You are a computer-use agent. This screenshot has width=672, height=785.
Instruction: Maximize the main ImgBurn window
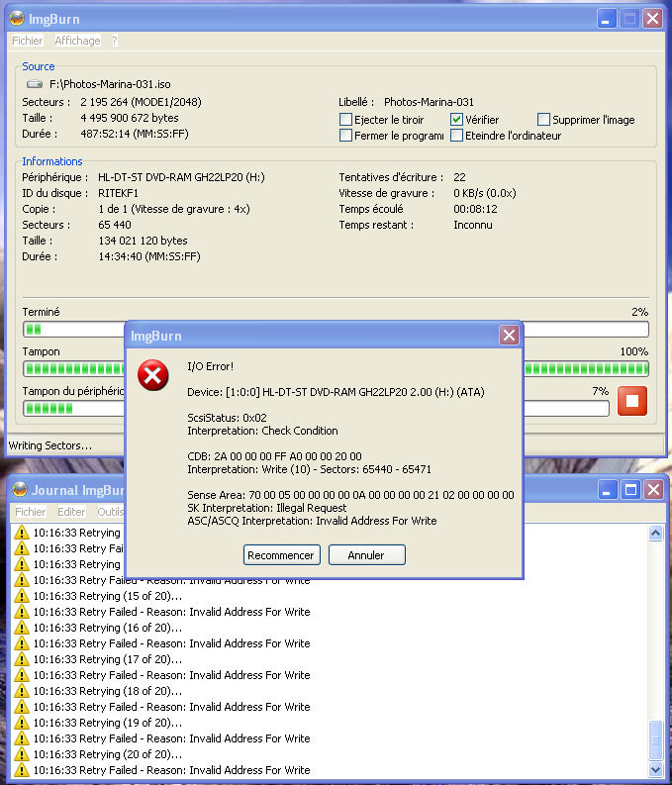pyautogui.click(x=629, y=19)
